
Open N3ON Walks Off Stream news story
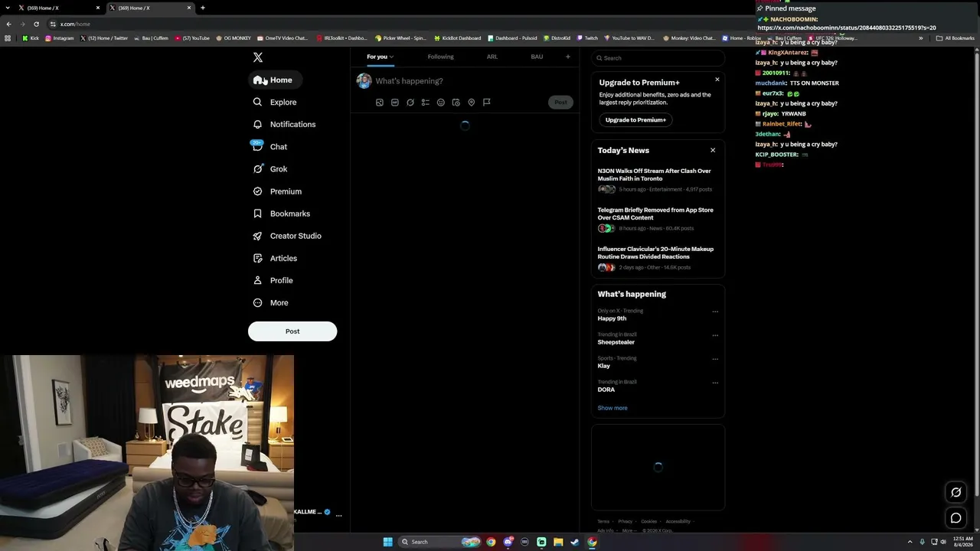(656, 180)
